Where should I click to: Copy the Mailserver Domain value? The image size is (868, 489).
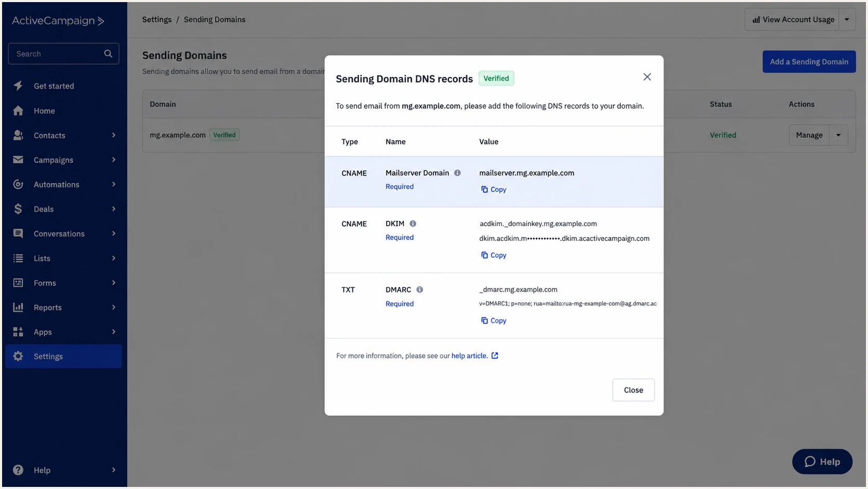click(493, 190)
